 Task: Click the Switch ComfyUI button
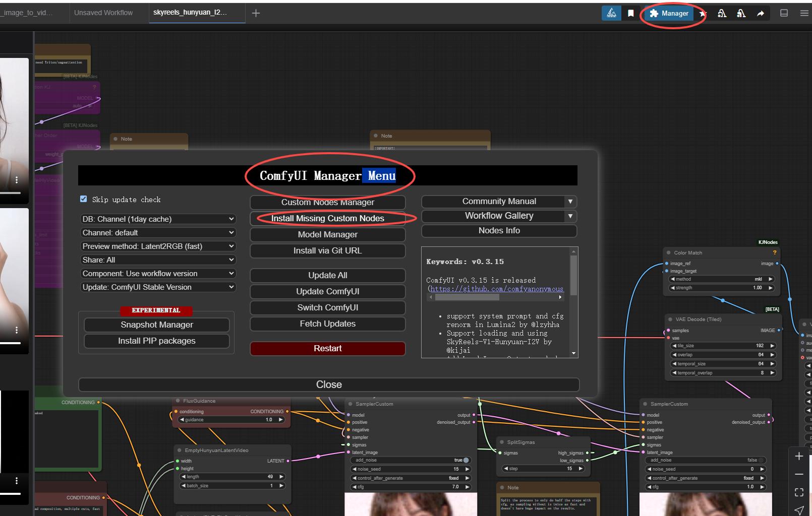point(328,307)
